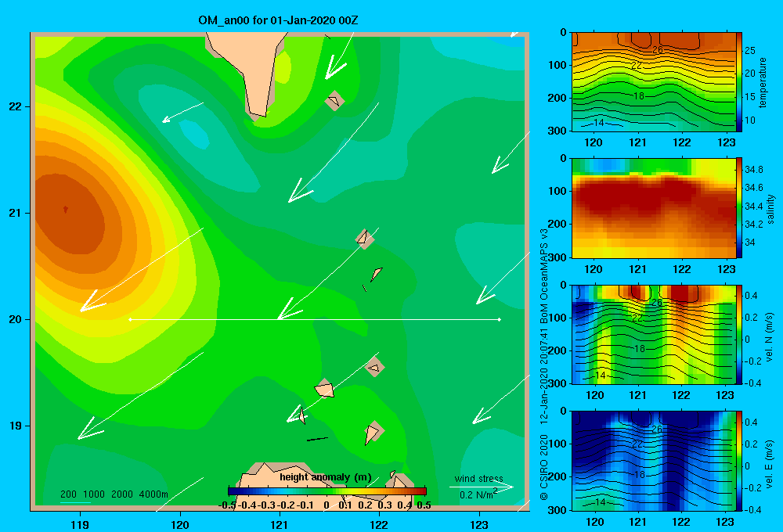Open the eastward velocity section panel
Viewport: 783px width, 532px height.
point(654,461)
